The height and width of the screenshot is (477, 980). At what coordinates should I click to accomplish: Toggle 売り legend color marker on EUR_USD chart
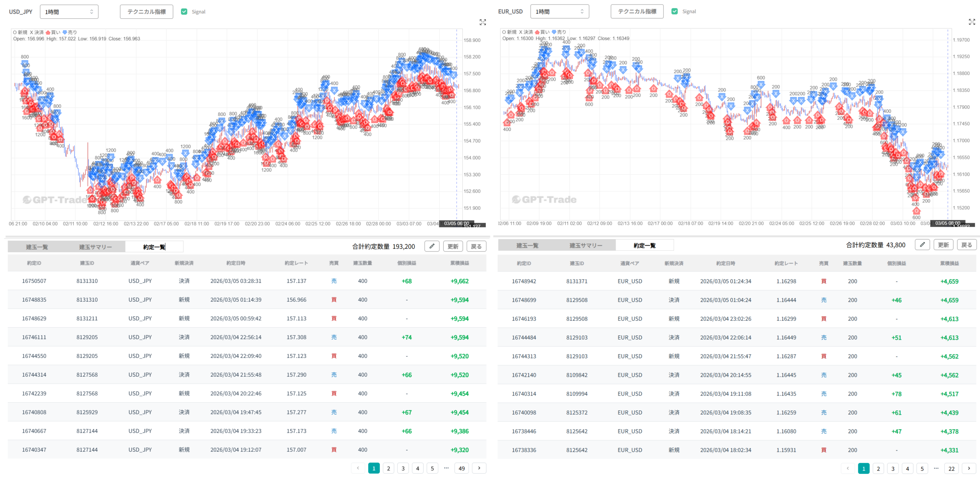tap(554, 32)
